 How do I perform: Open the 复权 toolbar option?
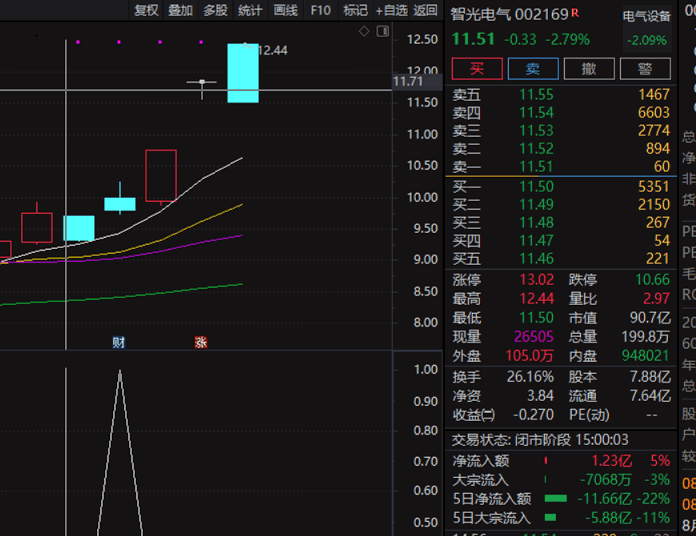click(146, 10)
